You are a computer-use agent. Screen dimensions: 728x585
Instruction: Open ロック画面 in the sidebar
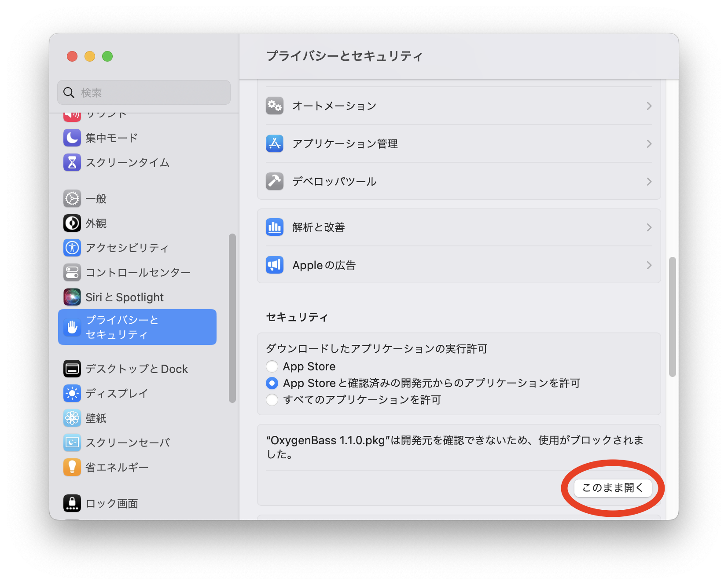(x=137, y=503)
